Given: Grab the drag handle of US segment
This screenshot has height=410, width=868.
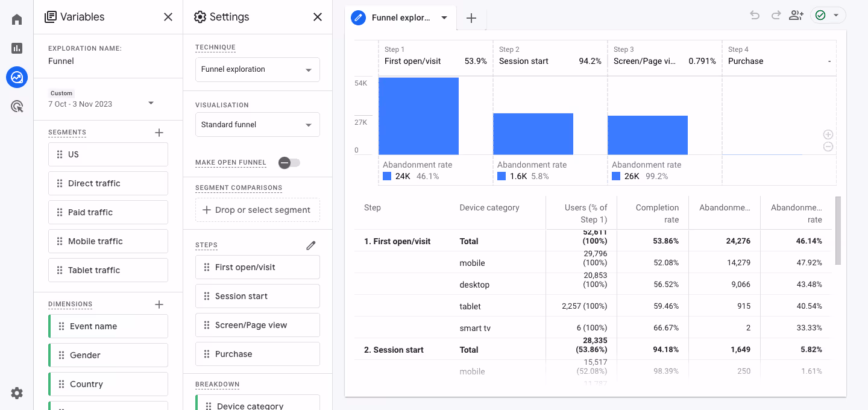Looking at the screenshot, I should click(x=59, y=154).
